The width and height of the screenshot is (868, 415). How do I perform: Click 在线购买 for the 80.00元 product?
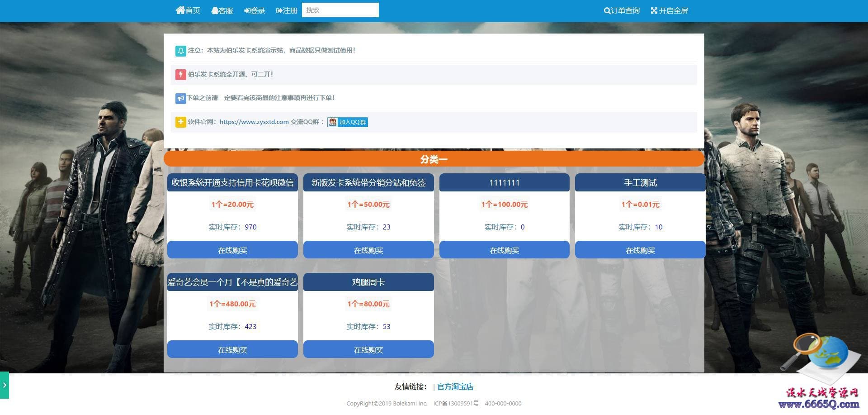click(x=368, y=349)
